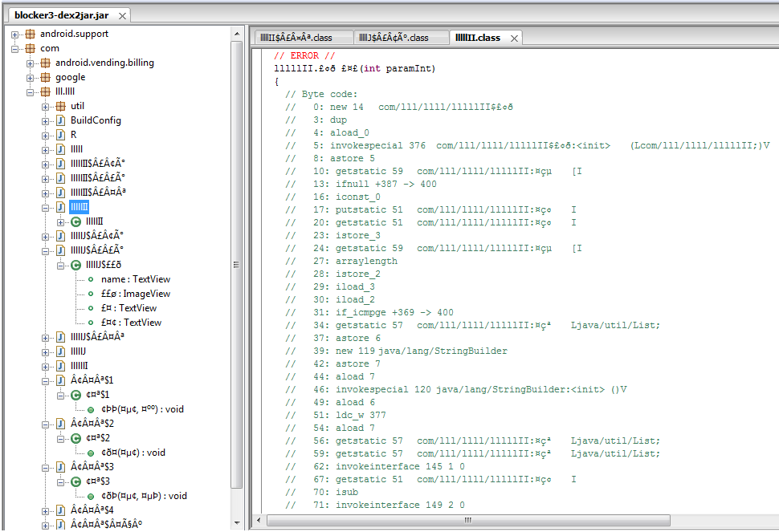Click the tree panel scroll down arrow
This screenshot has width=779, height=532.
pos(237,522)
